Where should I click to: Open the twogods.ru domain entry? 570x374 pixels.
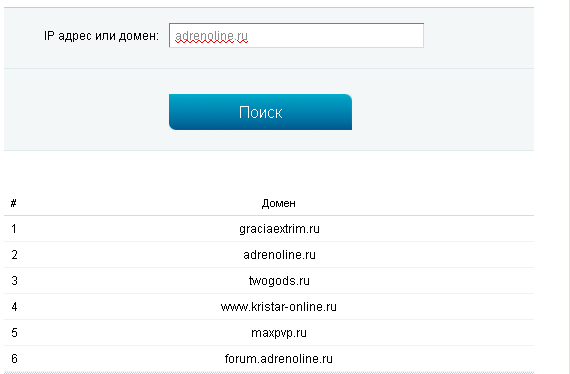pos(279,281)
